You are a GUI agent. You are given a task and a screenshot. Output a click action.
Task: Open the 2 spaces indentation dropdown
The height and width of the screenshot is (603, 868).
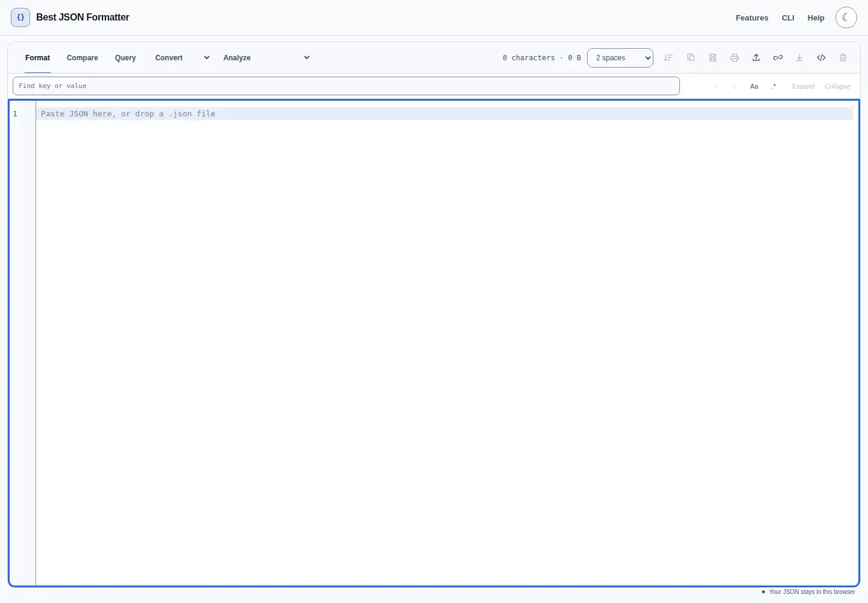(620, 58)
